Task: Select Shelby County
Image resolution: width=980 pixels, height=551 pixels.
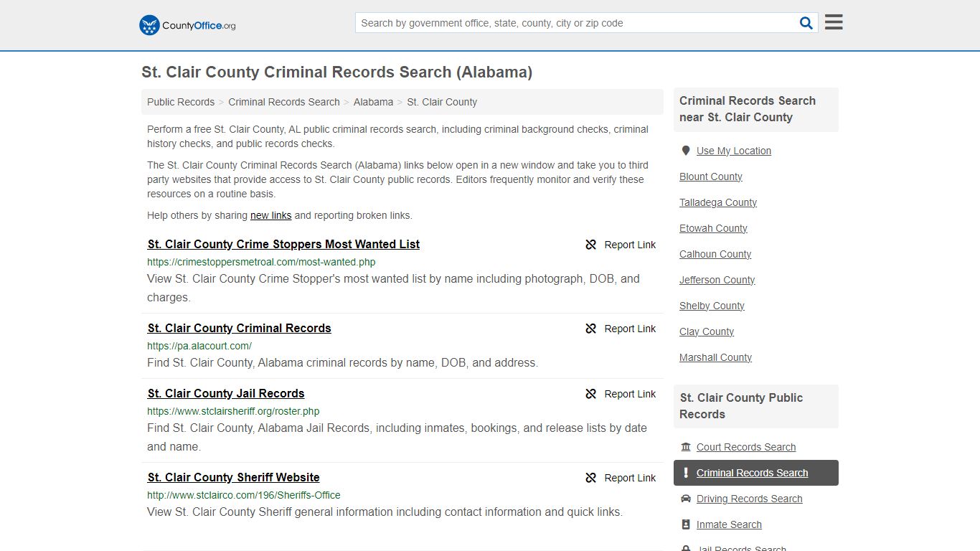Action: (x=712, y=306)
